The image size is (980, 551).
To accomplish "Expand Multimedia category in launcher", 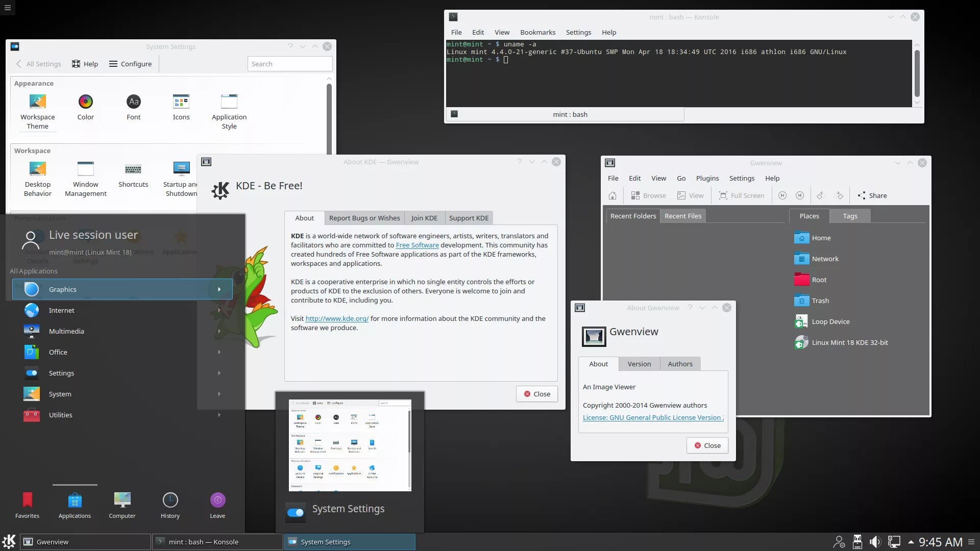I will pyautogui.click(x=122, y=331).
